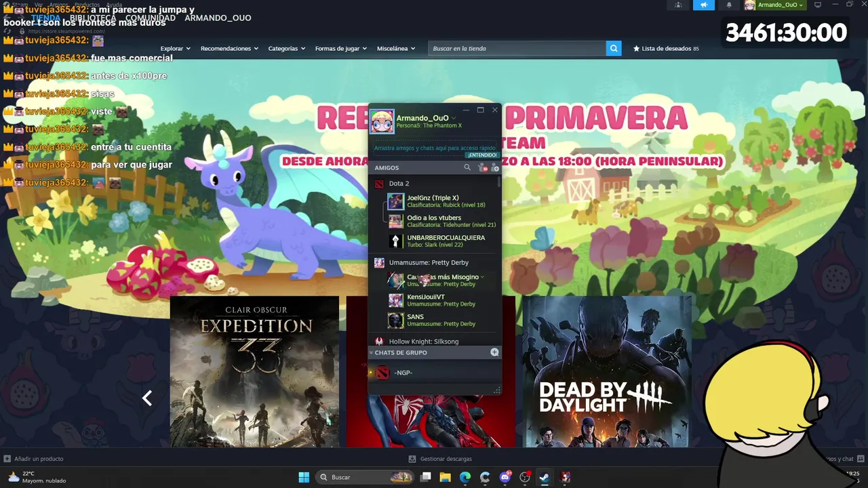Image resolution: width=868 pixels, height=488 pixels.
Task: Open the ARMANDO_OUO profile tab
Action: pos(218,18)
